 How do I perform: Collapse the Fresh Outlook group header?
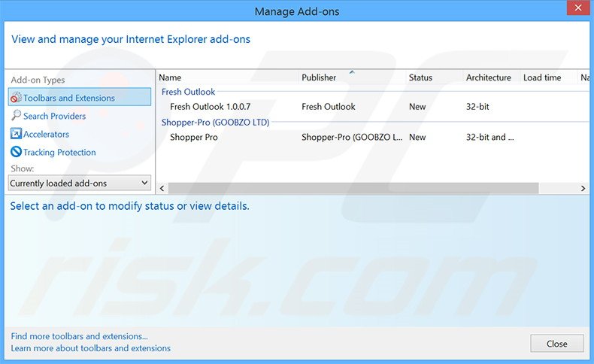188,92
